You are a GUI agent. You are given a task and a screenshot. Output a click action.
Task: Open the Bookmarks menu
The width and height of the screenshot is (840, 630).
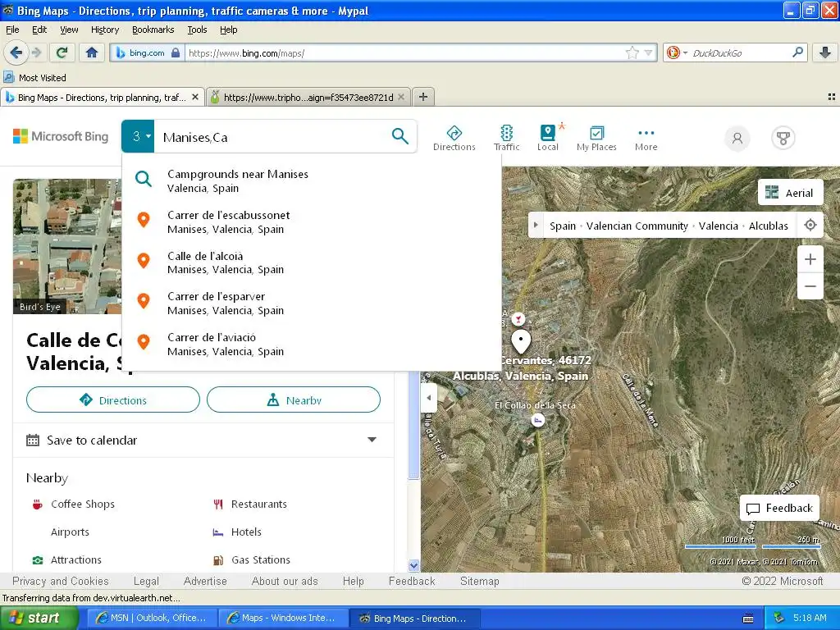153,30
